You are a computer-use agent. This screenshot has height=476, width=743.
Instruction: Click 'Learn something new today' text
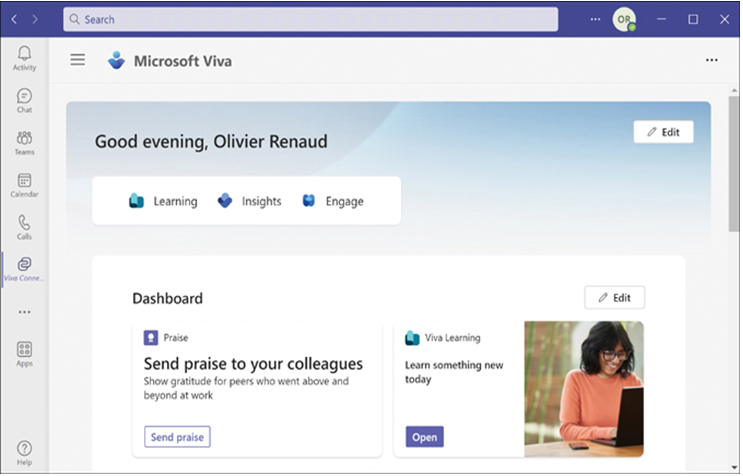pyautogui.click(x=454, y=372)
